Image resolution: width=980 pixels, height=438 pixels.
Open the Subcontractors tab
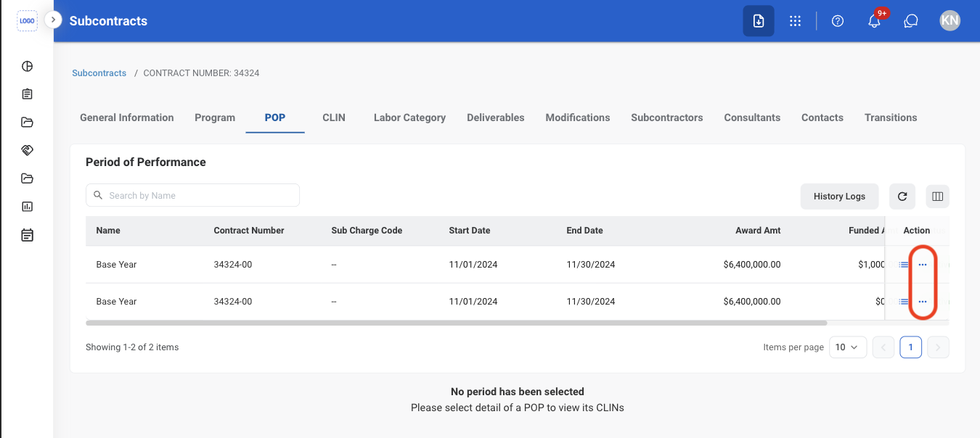tap(667, 117)
